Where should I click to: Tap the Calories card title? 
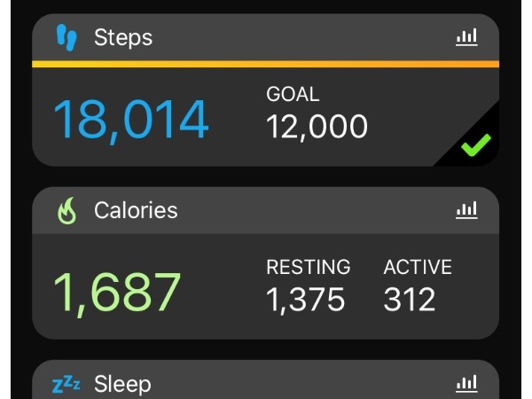136,210
